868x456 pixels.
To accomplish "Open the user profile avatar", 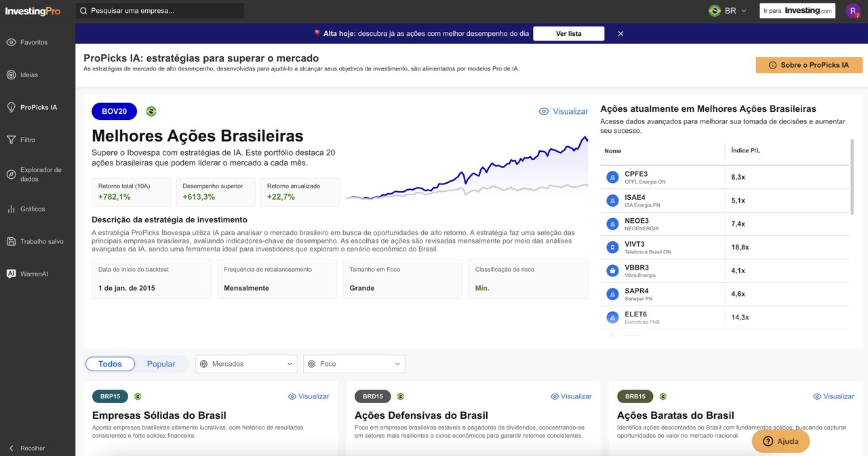I will (852, 11).
